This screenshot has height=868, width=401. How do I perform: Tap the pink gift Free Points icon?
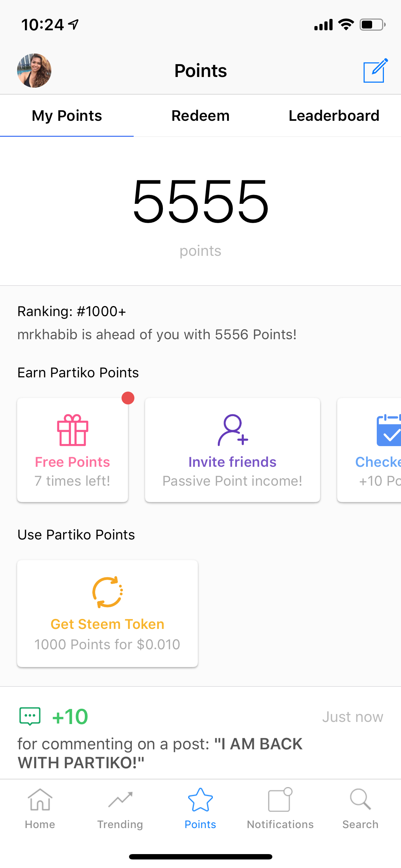click(x=73, y=430)
